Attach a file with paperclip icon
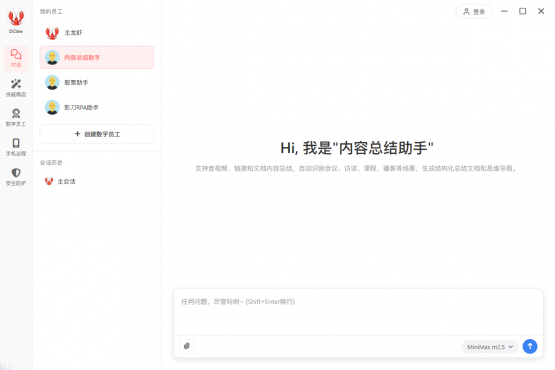The width and height of the screenshot is (555, 370). tap(187, 346)
